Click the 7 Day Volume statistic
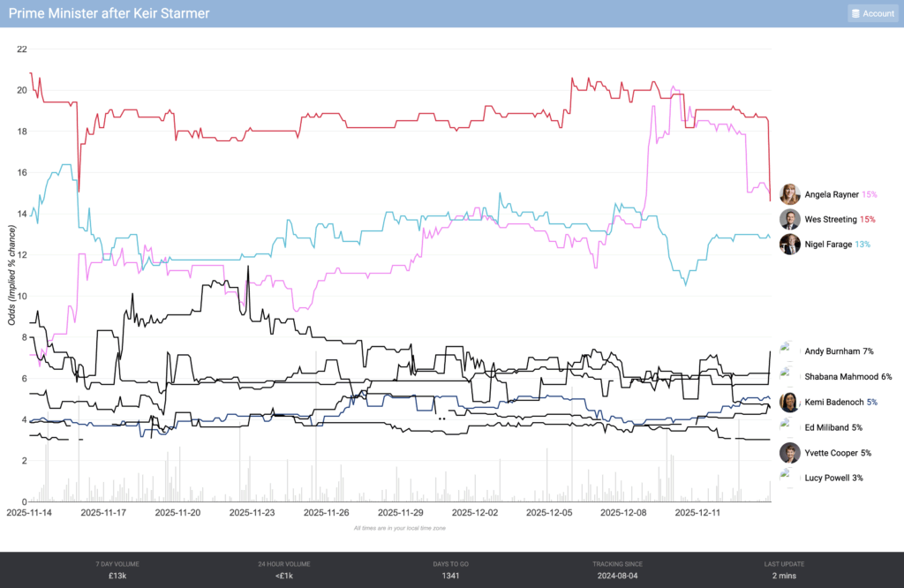This screenshot has height=588, width=904. [117, 570]
